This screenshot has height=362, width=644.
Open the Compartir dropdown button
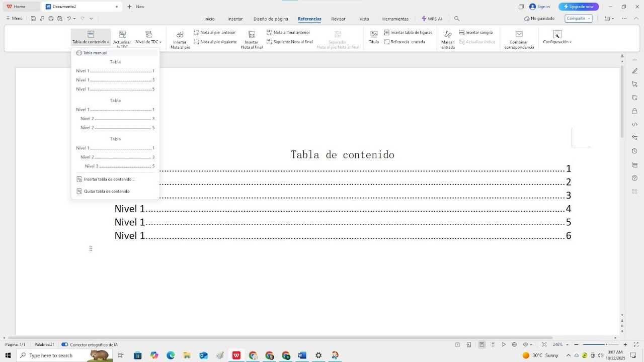[x=578, y=19]
